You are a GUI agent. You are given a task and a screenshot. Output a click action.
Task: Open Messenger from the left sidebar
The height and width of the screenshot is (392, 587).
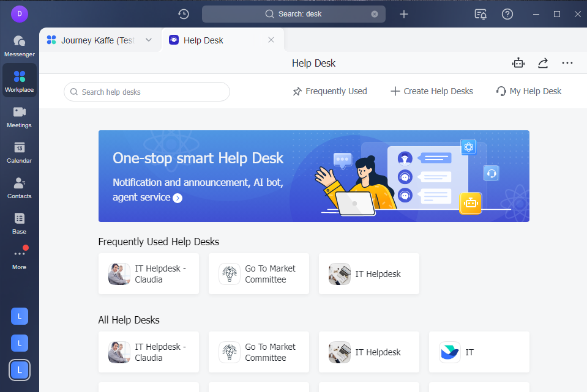click(19, 44)
